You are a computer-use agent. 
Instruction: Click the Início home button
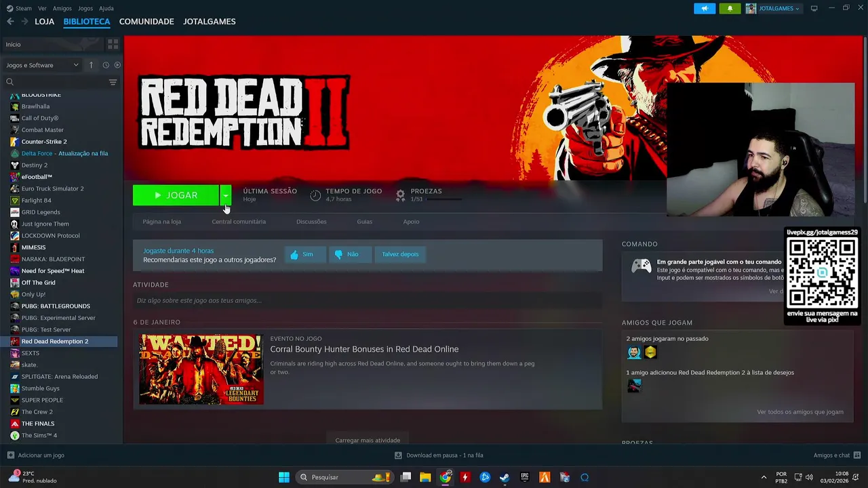53,44
